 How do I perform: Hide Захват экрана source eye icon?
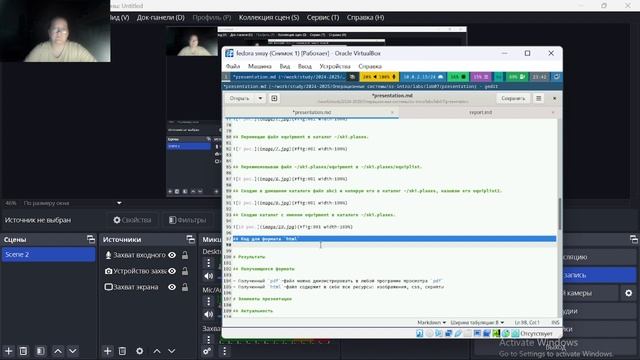tap(172, 287)
